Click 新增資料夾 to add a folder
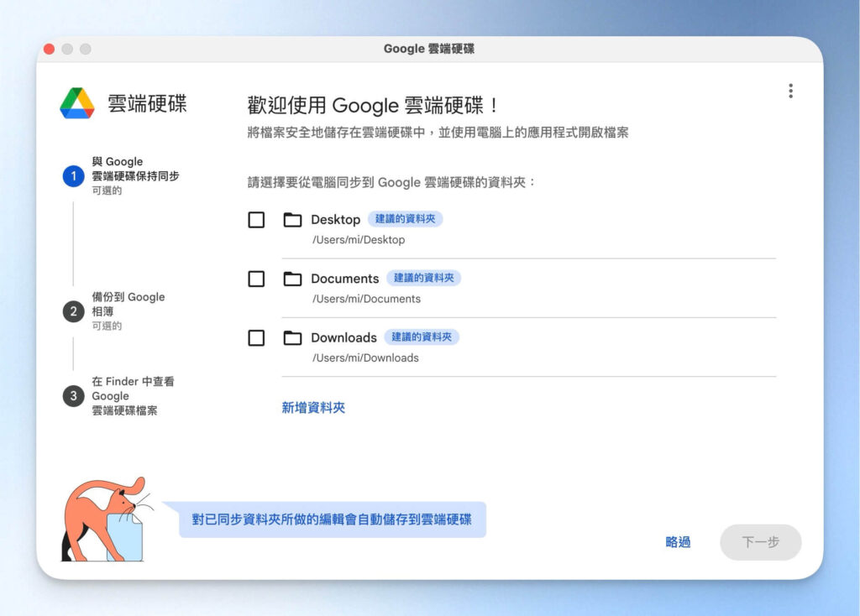This screenshot has height=616, width=860. [313, 408]
